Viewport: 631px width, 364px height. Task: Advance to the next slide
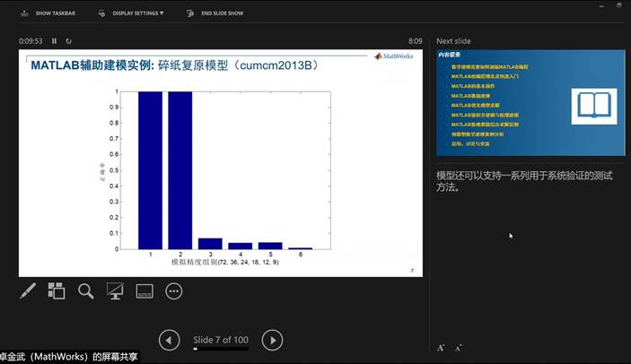click(x=272, y=340)
